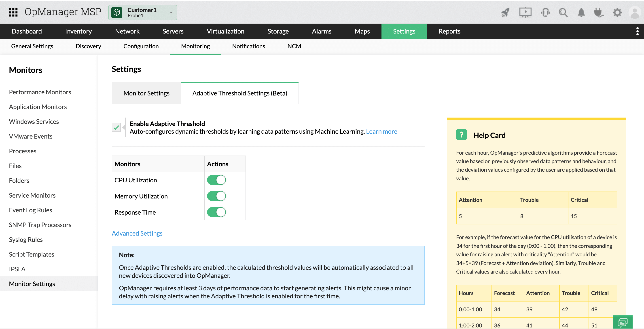Select Adaptive Threshold Settings (Beta) tab
This screenshot has width=644, height=329.
click(240, 93)
